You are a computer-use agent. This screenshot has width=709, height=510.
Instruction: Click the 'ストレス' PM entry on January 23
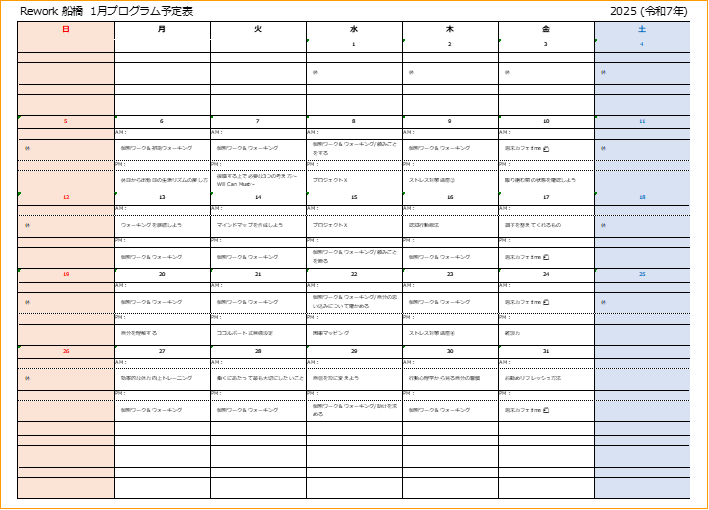click(432, 333)
